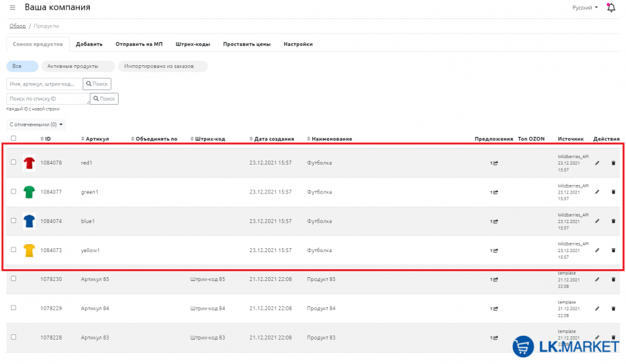Open the hamburger menu icon
626x364 pixels.
[x=13, y=8]
